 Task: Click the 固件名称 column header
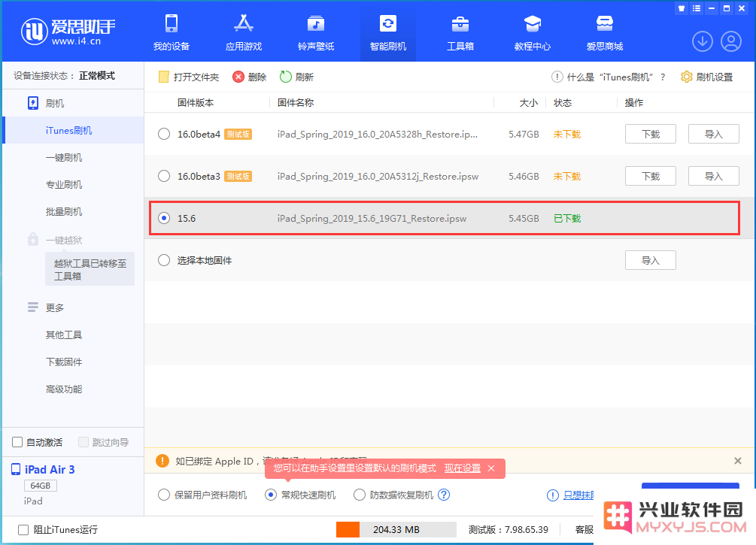click(296, 103)
